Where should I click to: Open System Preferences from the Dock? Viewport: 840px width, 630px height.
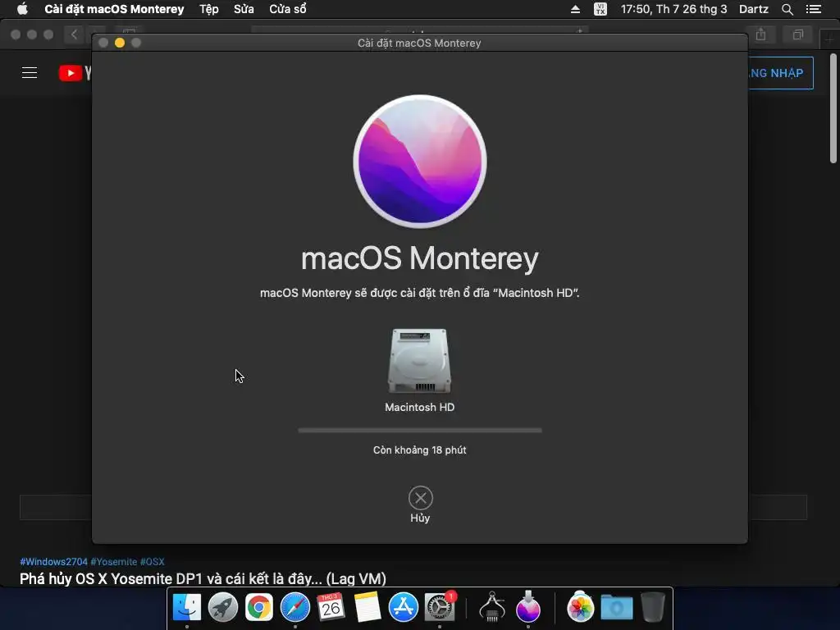pyautogui.click(x=440, y=607)
